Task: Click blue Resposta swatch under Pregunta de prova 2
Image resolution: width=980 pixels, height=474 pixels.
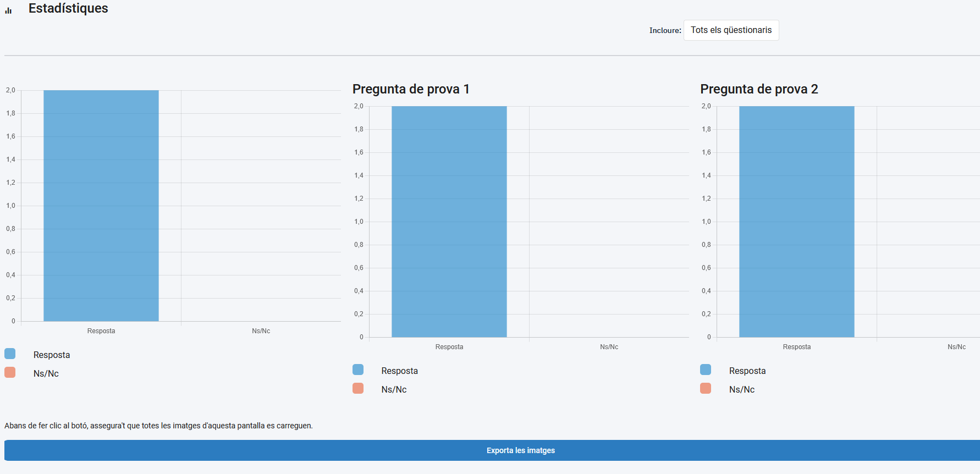Action: click(x=706, y=370)
